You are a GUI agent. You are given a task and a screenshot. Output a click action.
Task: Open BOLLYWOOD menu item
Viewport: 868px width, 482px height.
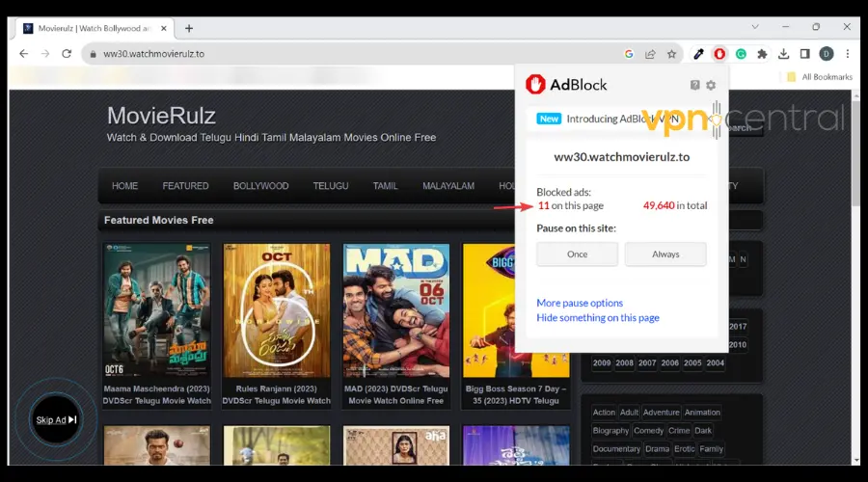point(260,186)
